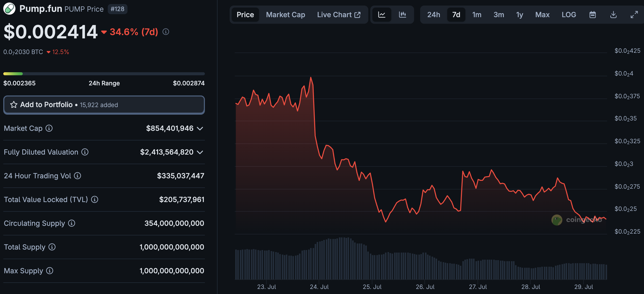Enable LOG scale on the chart
Image resolution: width=644 pixels, height=294 pixels.
569,15
